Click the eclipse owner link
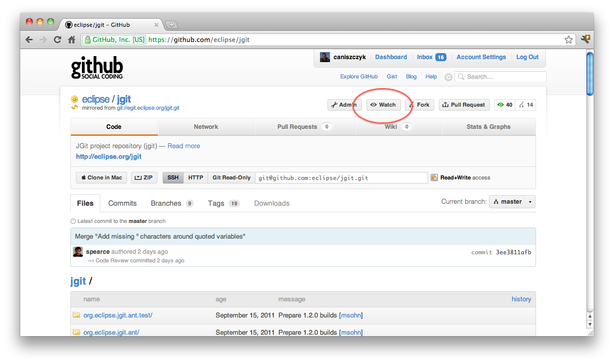This screenshot has height=364, width=614. [x=96, y=99]
